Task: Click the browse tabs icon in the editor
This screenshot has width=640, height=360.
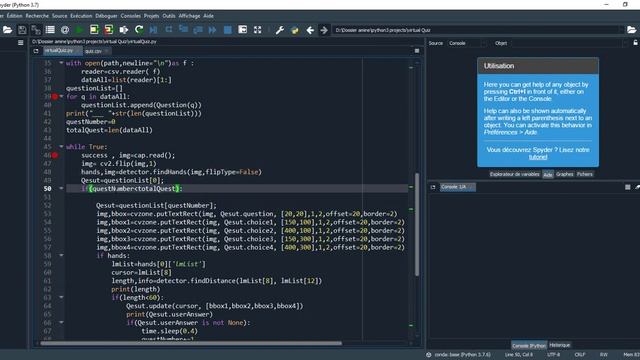Action: pos(36,51)
